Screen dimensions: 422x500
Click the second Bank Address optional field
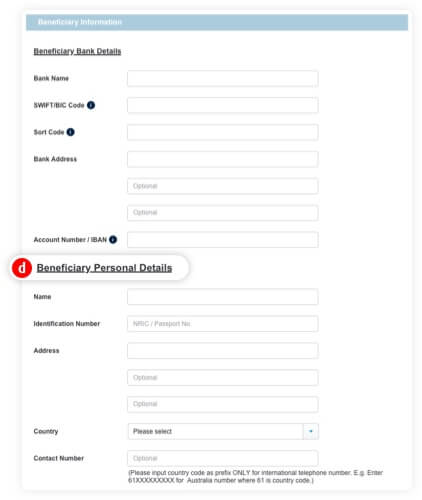223,186
